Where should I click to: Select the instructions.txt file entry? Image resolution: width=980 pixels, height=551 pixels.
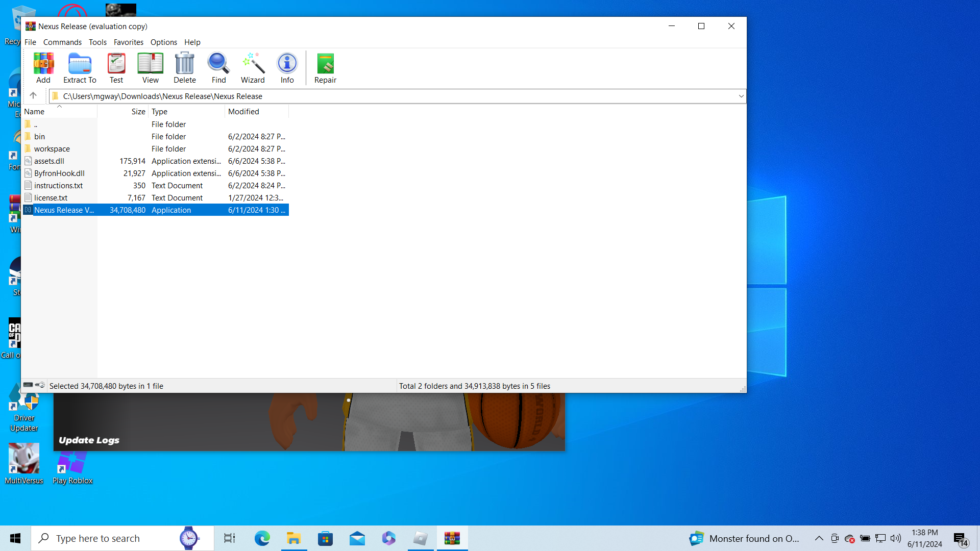coord(58,186)
